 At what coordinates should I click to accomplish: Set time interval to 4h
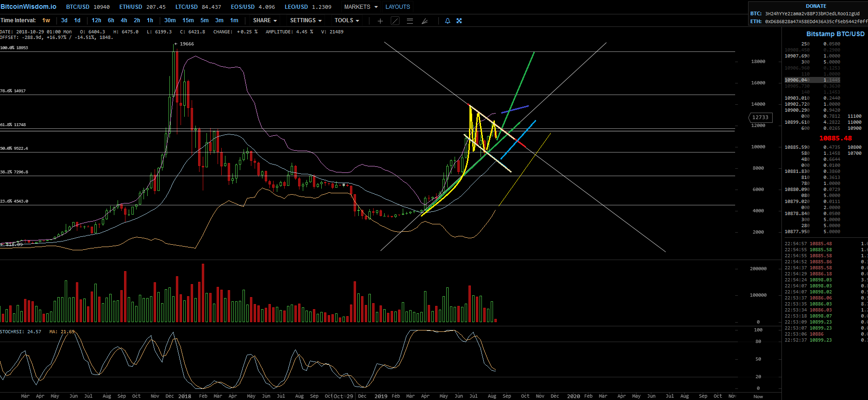click(x=124, y=20)
